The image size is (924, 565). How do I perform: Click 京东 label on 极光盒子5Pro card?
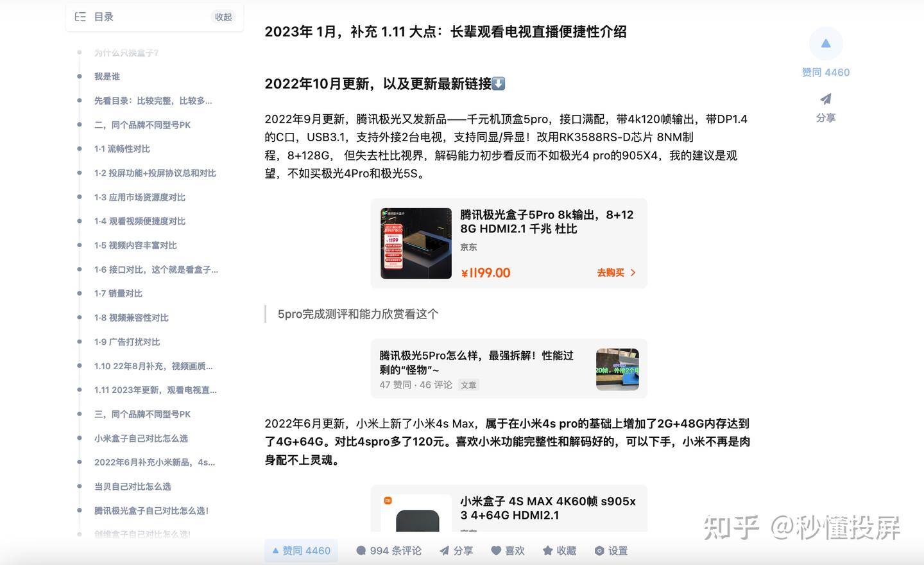pos(468,247)
